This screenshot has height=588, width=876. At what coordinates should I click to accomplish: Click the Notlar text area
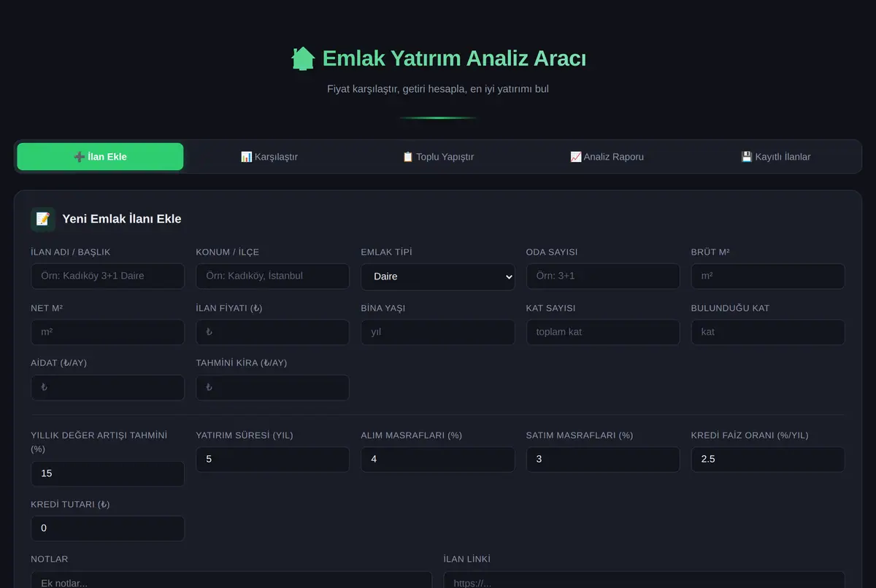231,580
